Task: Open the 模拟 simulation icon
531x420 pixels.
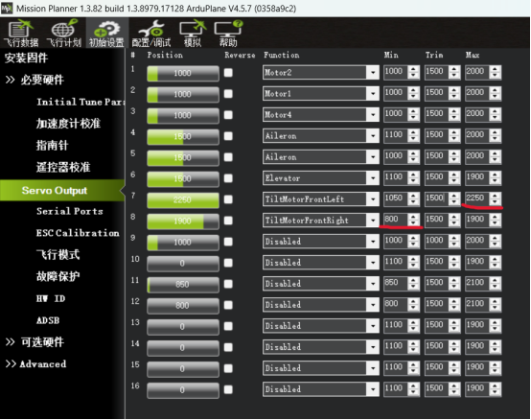Action: [x=193, y=34]
